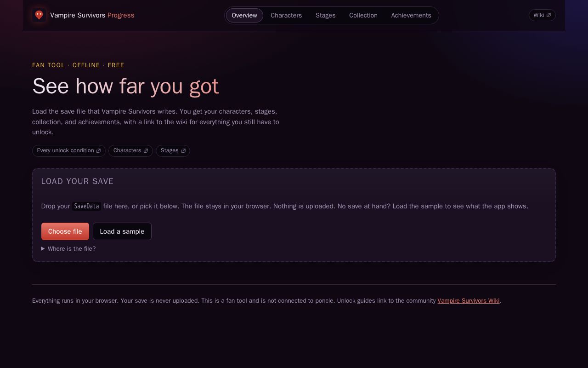
Task: Click the 'LOAD YOUR SAVE' heading
Action: 78,181
